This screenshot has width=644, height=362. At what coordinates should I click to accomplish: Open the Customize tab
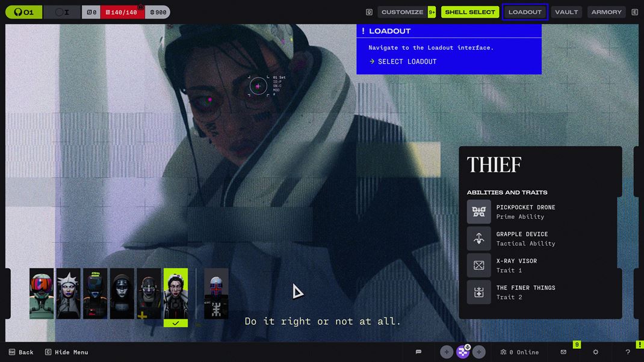pyautogui.click(x=402, y=12)
